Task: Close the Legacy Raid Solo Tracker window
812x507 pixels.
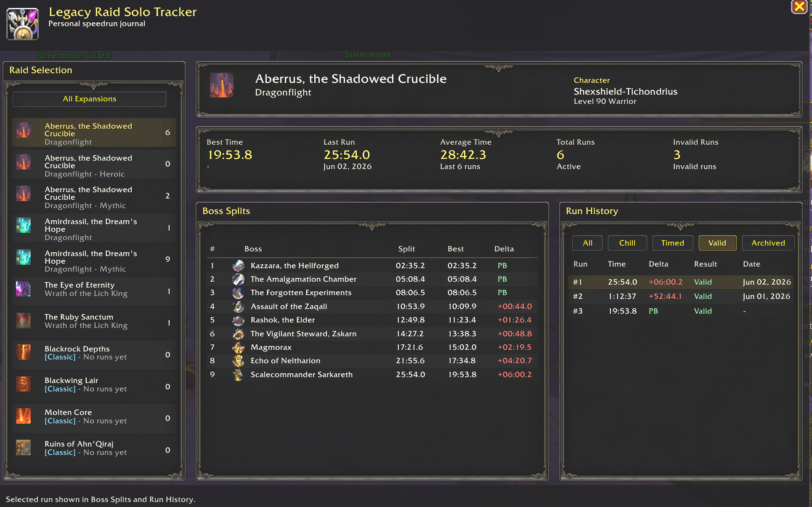Action: 799,7
